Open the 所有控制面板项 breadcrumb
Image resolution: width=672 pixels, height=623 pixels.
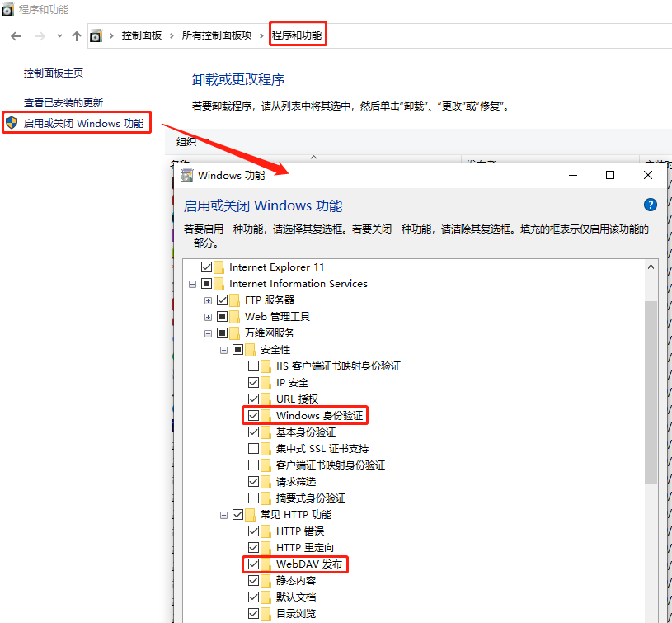coord(216,35)
